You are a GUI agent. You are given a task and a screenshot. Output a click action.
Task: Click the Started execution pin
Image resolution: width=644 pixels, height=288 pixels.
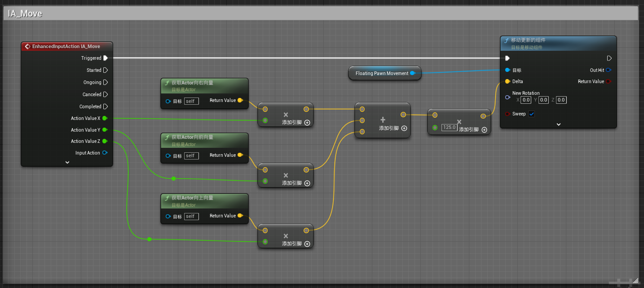pos(105,70)
